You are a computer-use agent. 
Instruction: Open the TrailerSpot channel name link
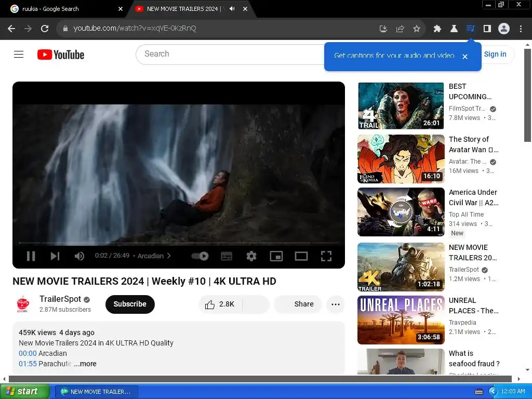click(60, 299)
